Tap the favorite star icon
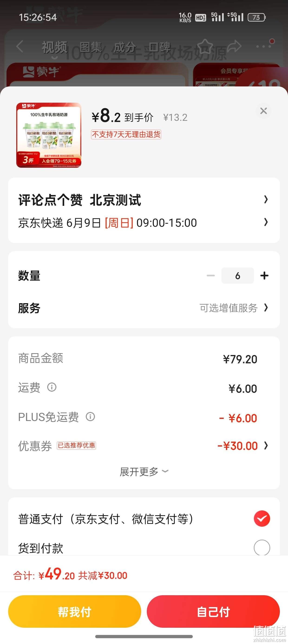This screenshot has width=288, height=644. [205, 46]
